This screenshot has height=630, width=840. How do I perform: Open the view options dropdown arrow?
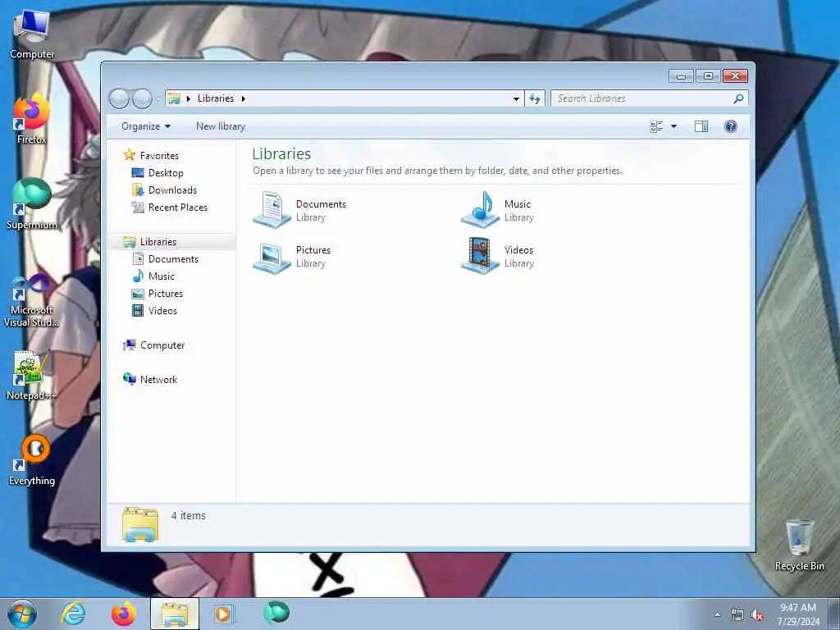(674, 126)
